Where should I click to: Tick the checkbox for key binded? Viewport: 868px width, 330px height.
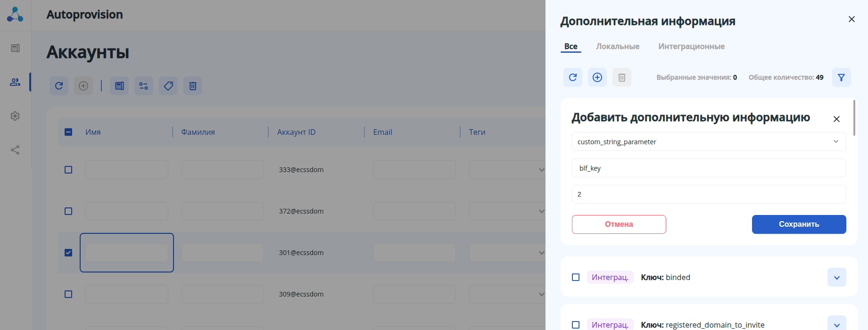[x=576, y=277]
